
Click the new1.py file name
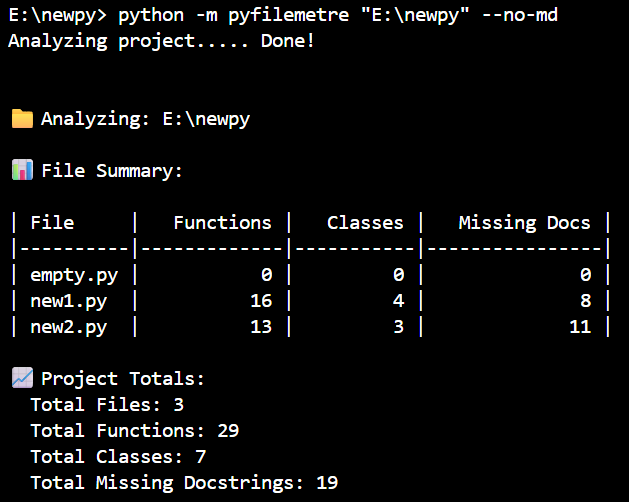[x=69, y=302]
